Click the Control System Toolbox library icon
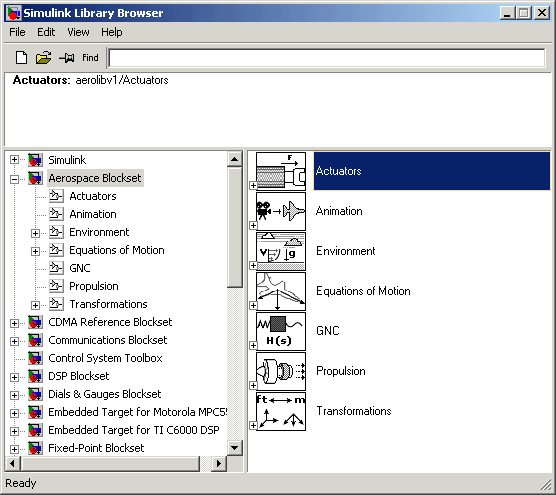Viewport: 556px width, 495px height. point(35,358)
